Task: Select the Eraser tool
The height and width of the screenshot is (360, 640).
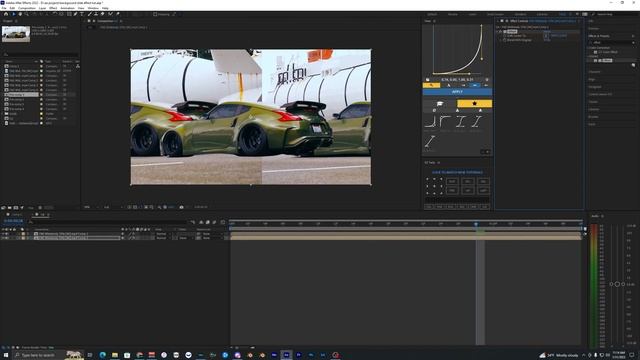Action: [x=103, y=14]
